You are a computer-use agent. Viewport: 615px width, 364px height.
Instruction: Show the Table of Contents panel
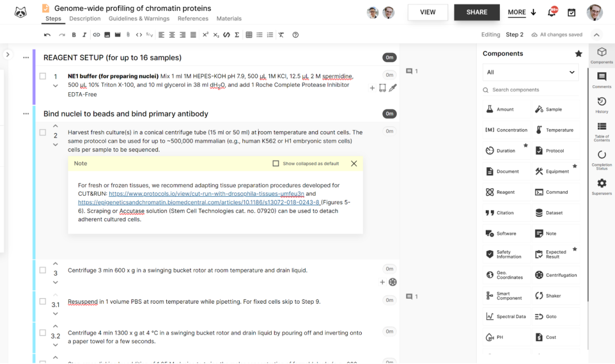pos(602,132)
